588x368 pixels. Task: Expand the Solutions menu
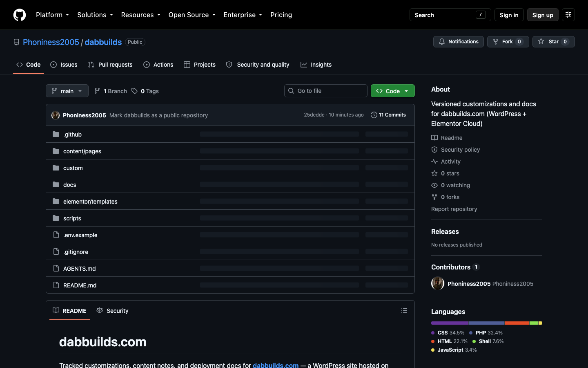[95, 15]
